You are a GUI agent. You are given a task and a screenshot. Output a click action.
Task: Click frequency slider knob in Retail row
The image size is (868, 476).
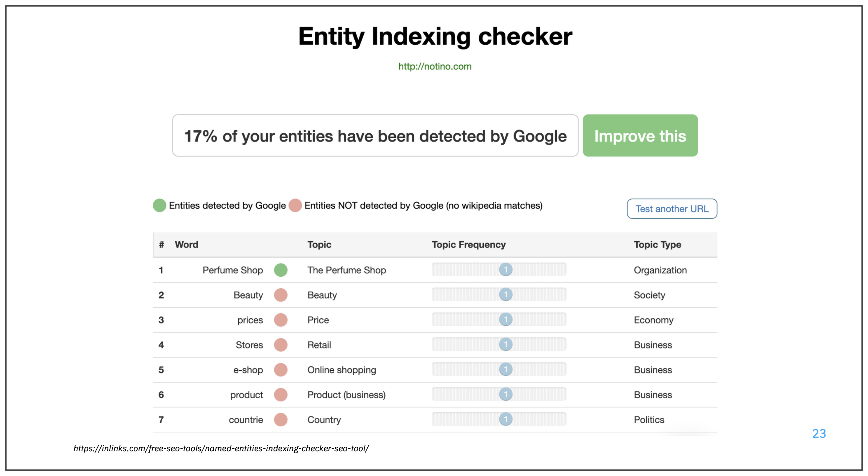point(505,344)
